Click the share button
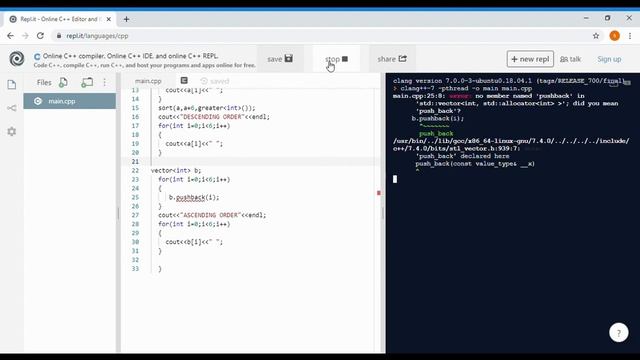This screenshot has width=640, height=360. click(x=392, y=59)
